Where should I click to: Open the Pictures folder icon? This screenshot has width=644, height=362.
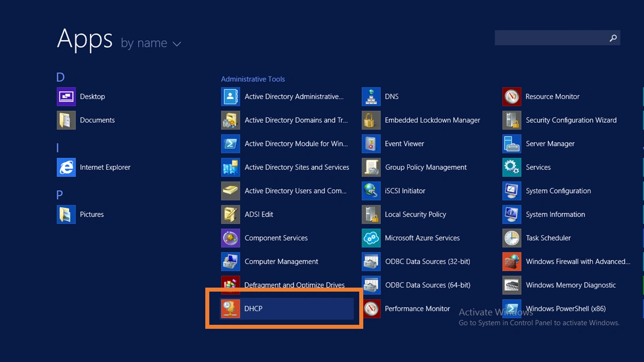pyautogui.click(x=66, y=214)
